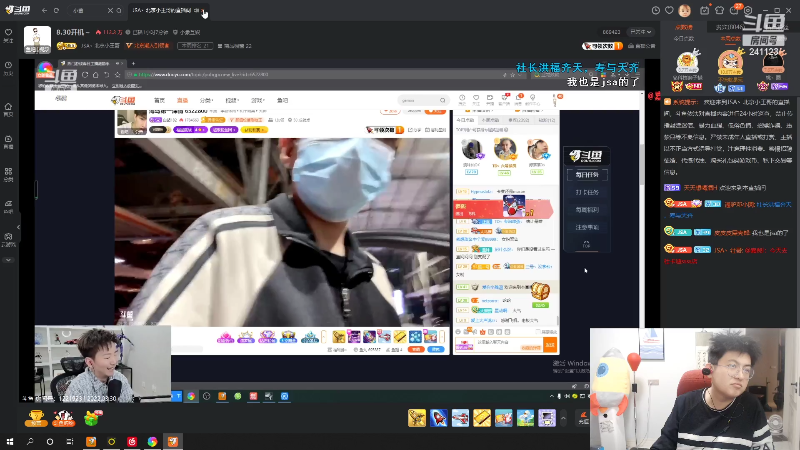Clear the search box with the X
The width and height of the screenshot is (800, 450).
click(x=110, y=10)
